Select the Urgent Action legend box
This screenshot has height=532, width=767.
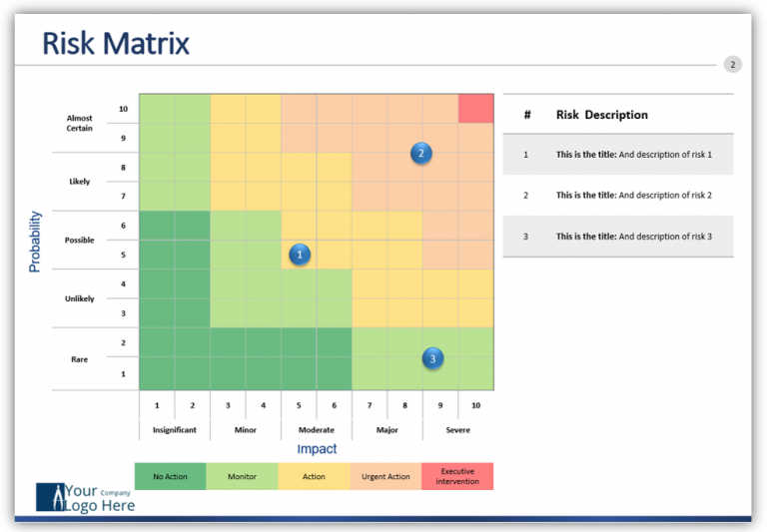coord(385,476)
